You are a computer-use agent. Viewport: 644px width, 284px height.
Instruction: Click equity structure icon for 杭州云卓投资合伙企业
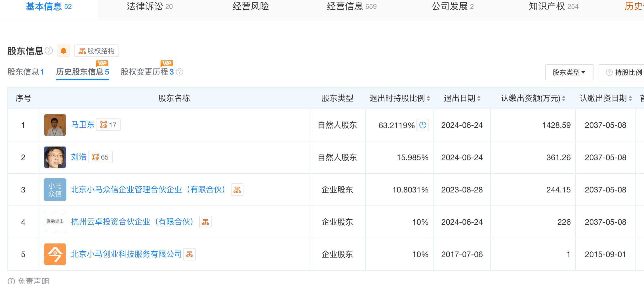[x=205, y=222]
